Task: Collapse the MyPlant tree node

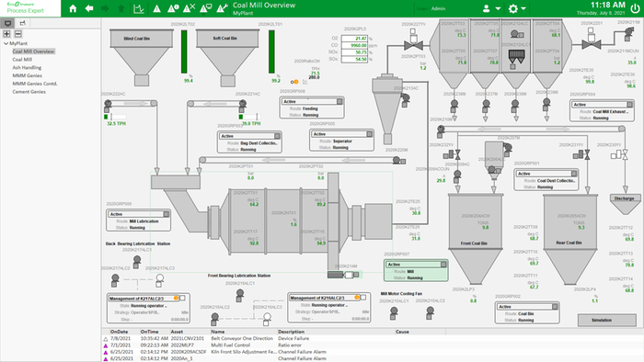Action: pos(6,43)
